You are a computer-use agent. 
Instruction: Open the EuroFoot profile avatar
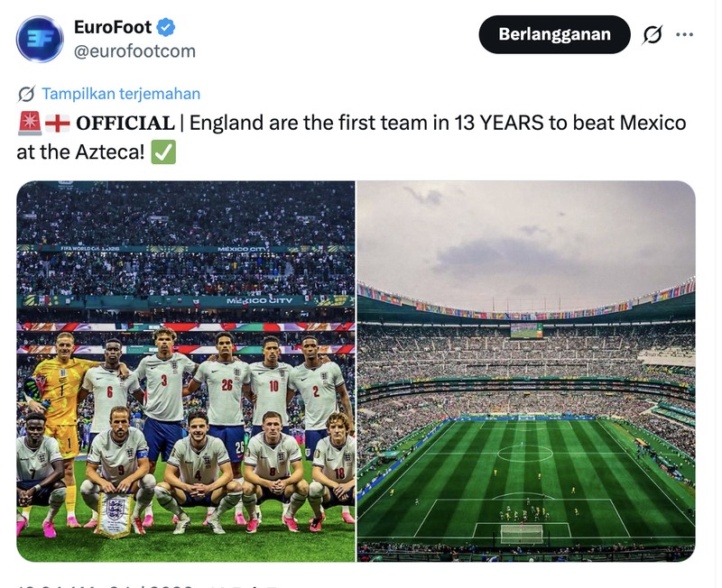[40, 39]
